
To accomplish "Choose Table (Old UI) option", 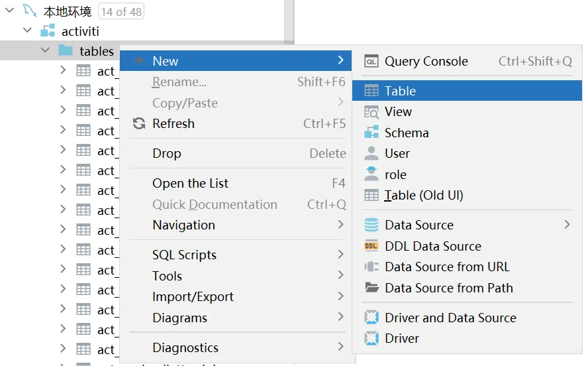I will (424, 195).
